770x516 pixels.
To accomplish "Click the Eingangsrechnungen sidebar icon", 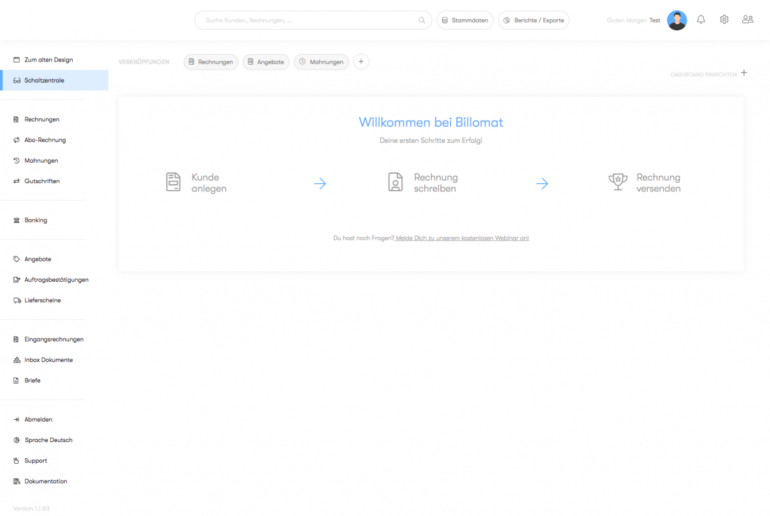I will pyautogui.click(x=16, y=339).
